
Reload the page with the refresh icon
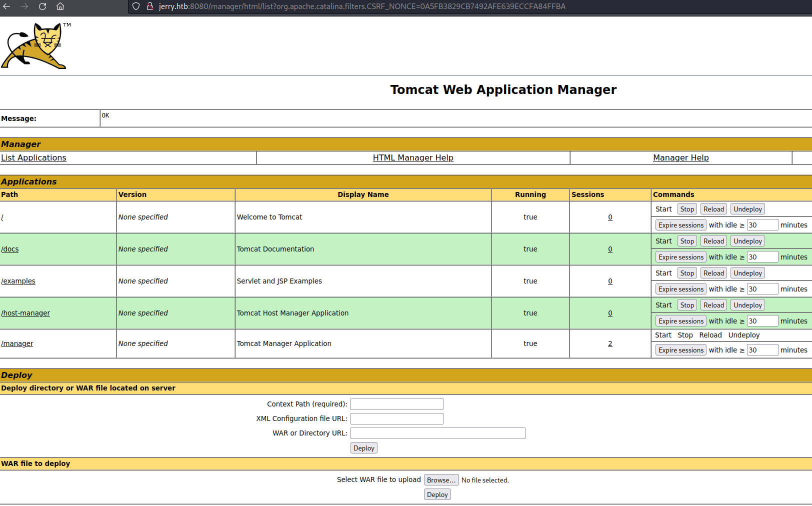click(42, 6)
